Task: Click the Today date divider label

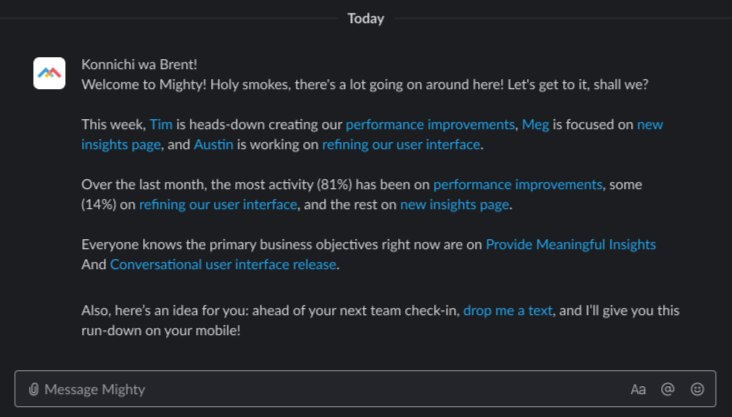Action: (366, 18)
